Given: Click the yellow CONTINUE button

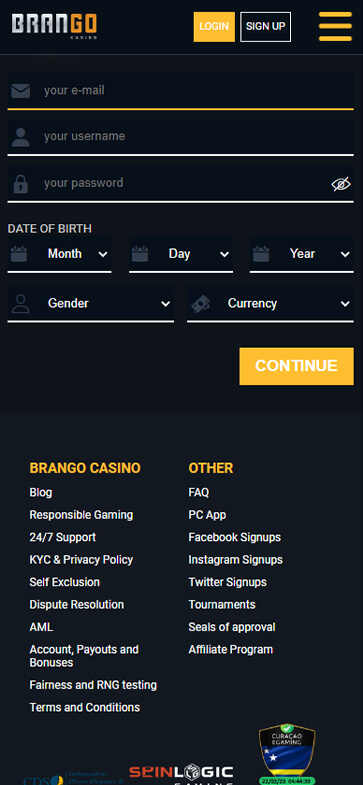Looking at the screenshot, I should click(296, 366).
